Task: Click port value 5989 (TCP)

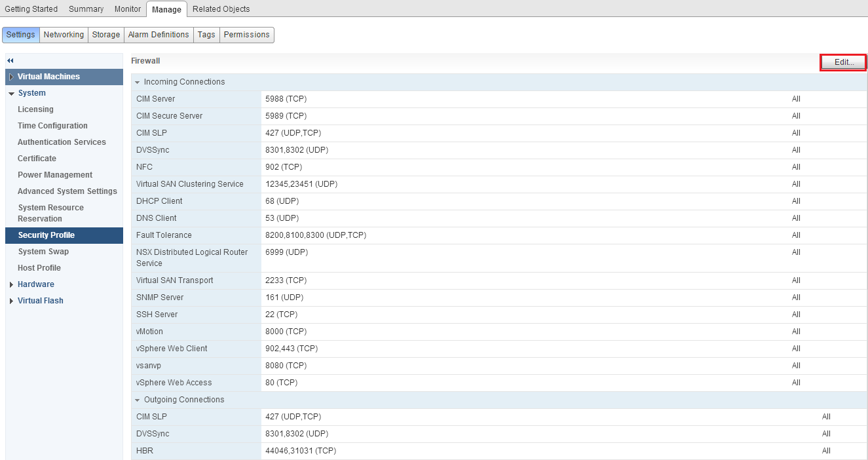Action: point(286,116)
